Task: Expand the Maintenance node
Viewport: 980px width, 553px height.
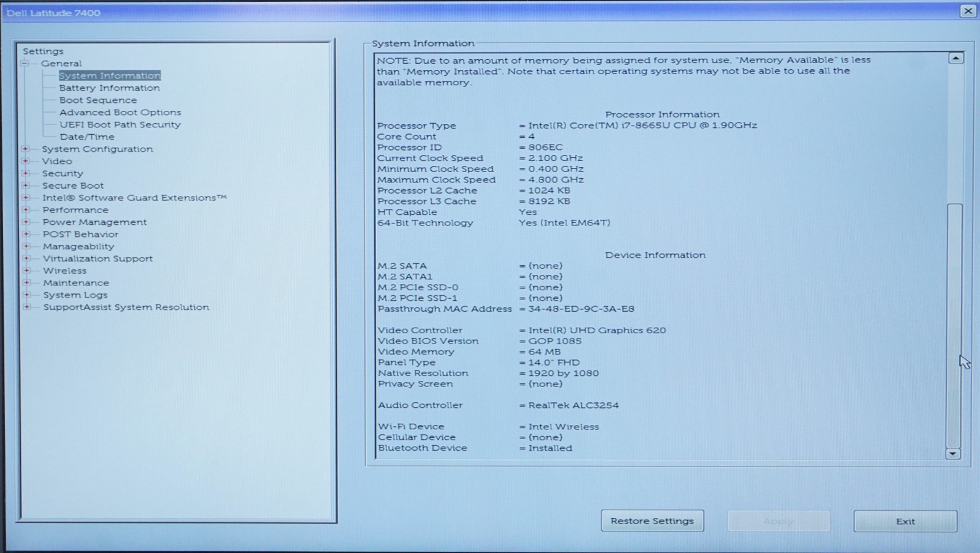Action: click(26, 282)
